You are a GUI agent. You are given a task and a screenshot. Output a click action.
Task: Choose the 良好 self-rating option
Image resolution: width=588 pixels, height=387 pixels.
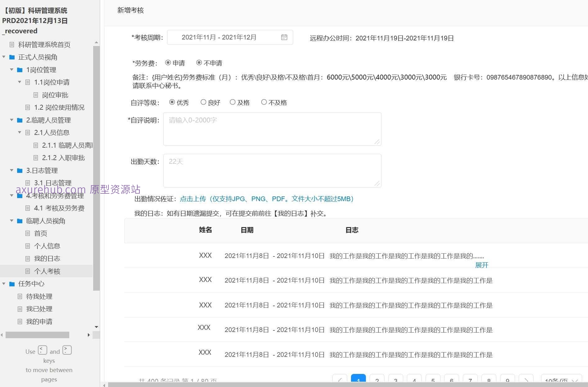pos(203,102)
